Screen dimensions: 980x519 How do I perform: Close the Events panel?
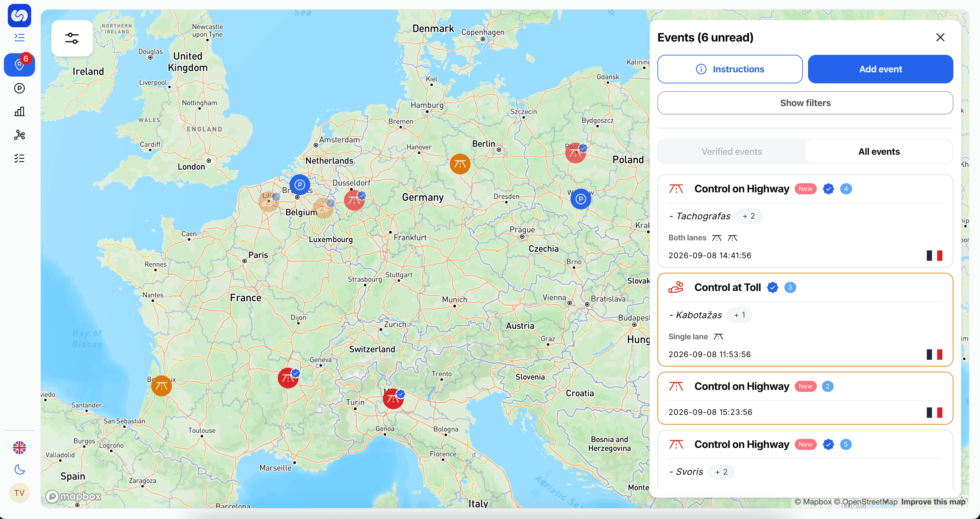[x=940, y=37]
